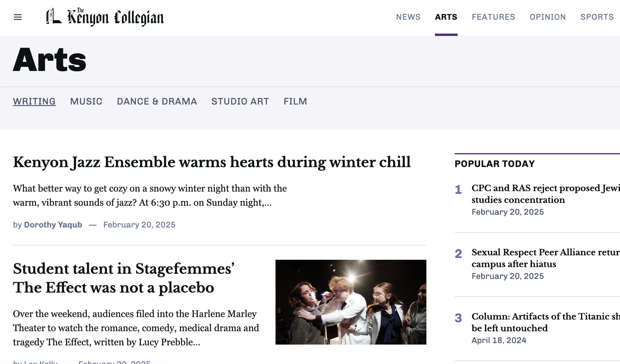Choose the Dance & Drama subcategory
The width and height of the screenshot is (620, 364).
click(157, 101)
